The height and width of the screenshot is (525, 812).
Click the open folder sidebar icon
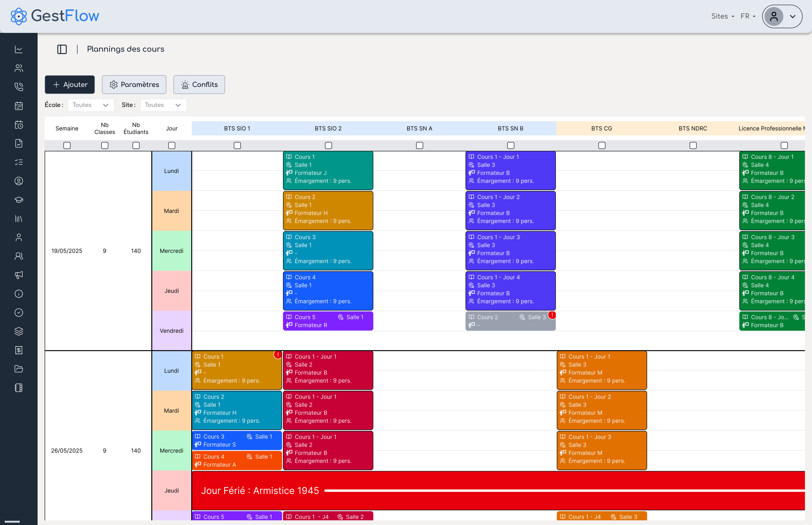19,369
